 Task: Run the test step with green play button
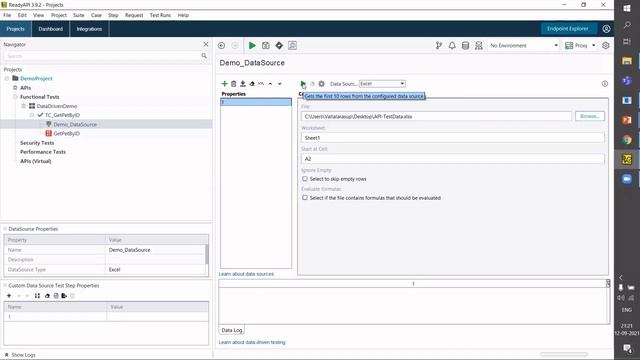click(x=252, y=45)
